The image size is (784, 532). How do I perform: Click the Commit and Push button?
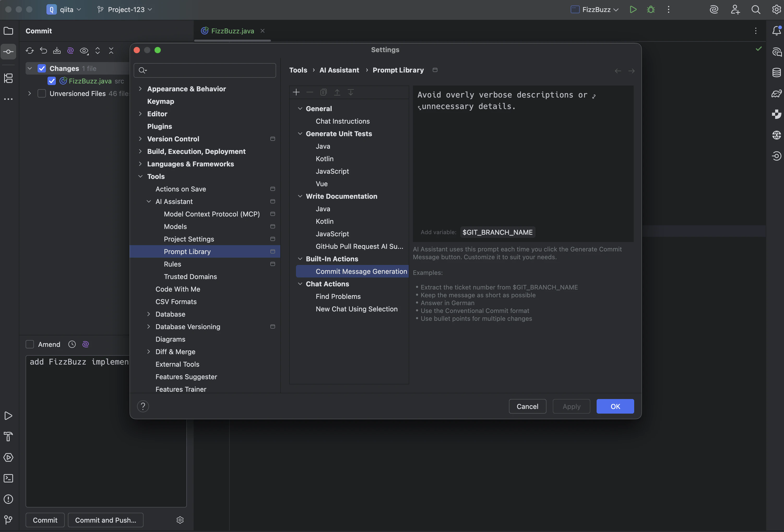(106, 520)
